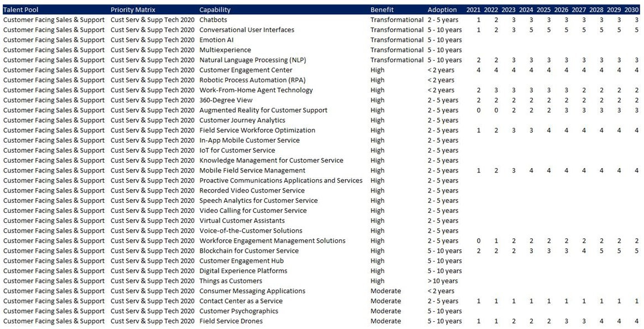Select the Customer Engagement Center cell
The width and height of the screenshot is (644, 329).
pyautogui.click(x=246, y=70)
